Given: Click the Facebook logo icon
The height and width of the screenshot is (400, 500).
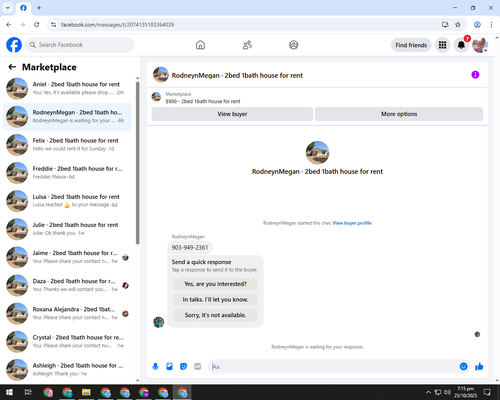Looking at the screenshot, I should point(14,45).
